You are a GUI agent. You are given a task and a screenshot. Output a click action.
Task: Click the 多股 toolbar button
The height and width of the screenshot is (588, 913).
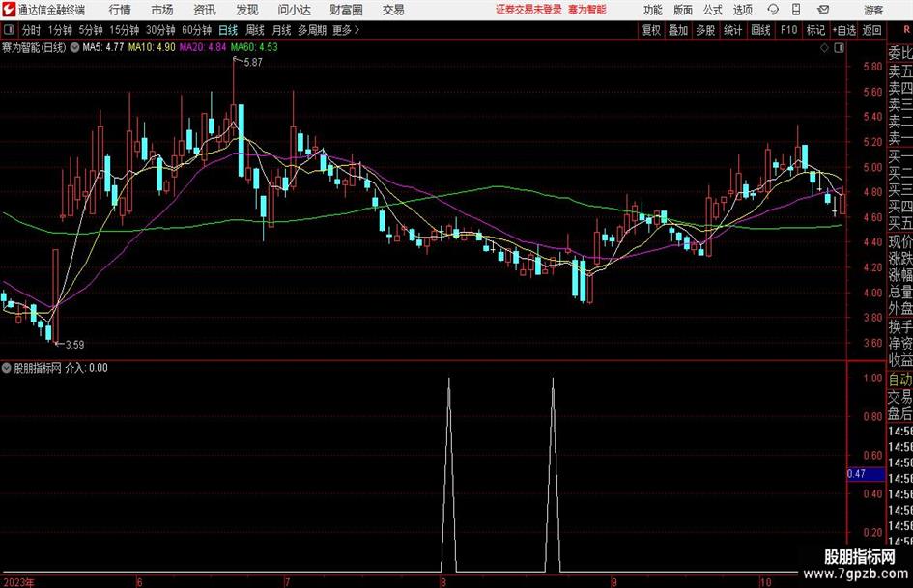pos(705,30)
